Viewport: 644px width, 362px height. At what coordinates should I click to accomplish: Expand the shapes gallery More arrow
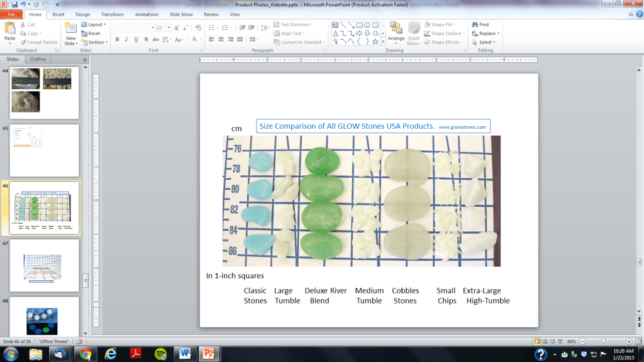coord(383,41)
